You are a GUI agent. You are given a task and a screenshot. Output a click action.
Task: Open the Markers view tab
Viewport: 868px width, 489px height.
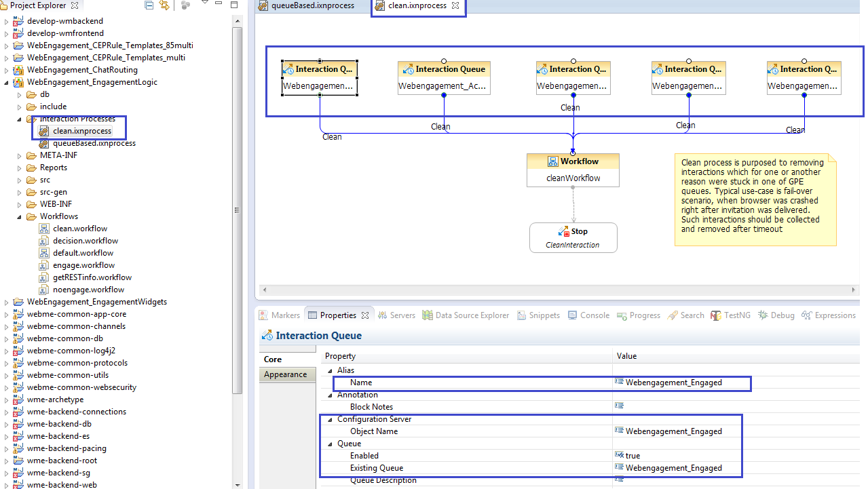tap(280, 315)
